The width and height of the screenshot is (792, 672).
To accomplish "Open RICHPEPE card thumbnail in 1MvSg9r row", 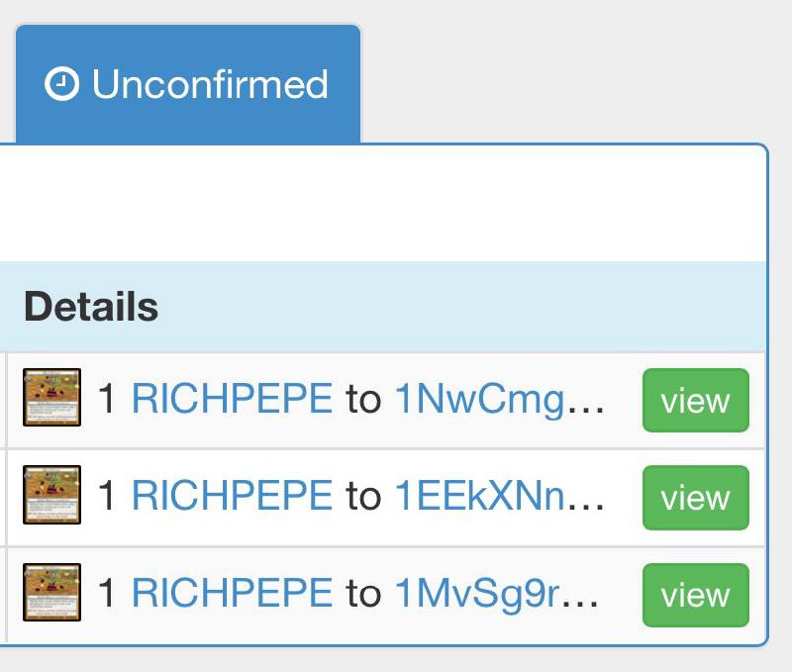I will point(52,592).
